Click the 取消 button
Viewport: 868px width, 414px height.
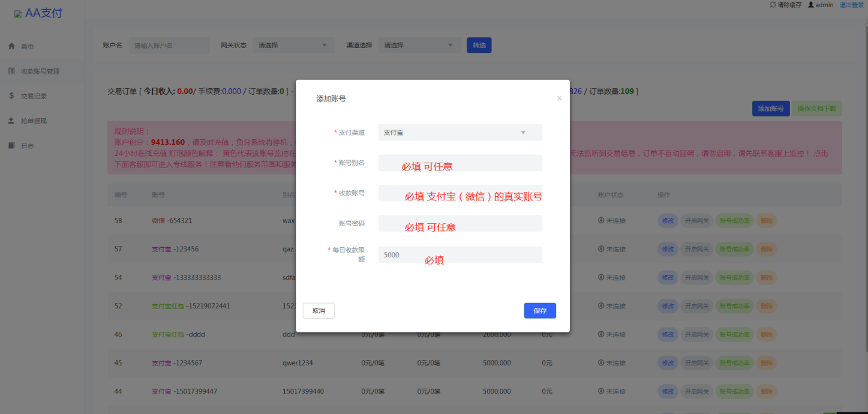(319, 311)
